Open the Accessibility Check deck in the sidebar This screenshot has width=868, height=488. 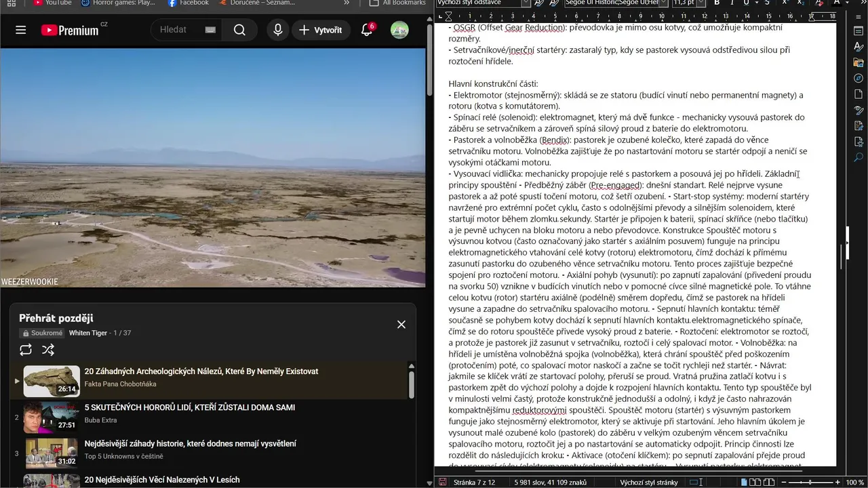point(858,142)
